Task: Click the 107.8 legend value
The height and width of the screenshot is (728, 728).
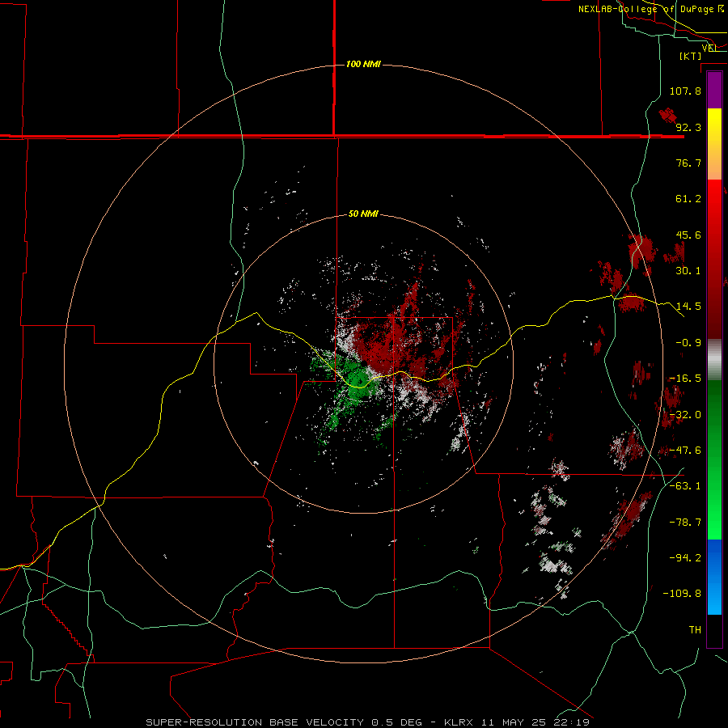Action: click(685, 91)
